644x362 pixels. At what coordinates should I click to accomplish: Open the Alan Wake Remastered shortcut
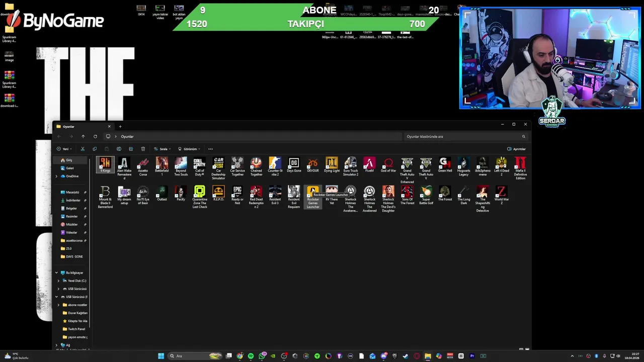point(124,168)
